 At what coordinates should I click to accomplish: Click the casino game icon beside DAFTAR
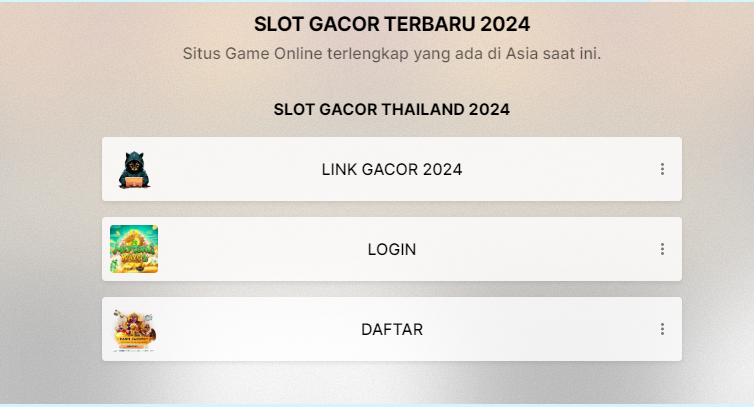point(134,329)
